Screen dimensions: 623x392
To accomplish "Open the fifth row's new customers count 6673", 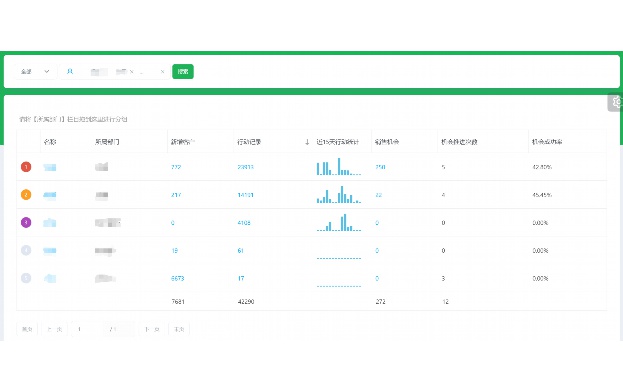I will point(178,278).
